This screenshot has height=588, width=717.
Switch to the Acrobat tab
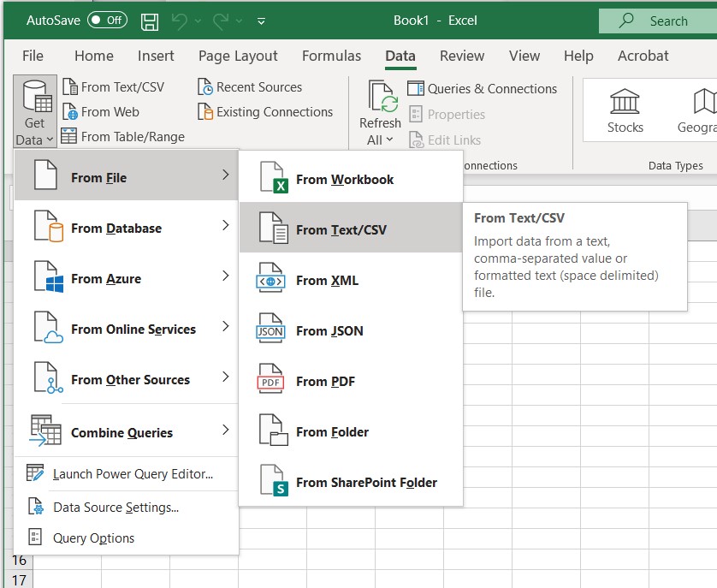[643, 56]
